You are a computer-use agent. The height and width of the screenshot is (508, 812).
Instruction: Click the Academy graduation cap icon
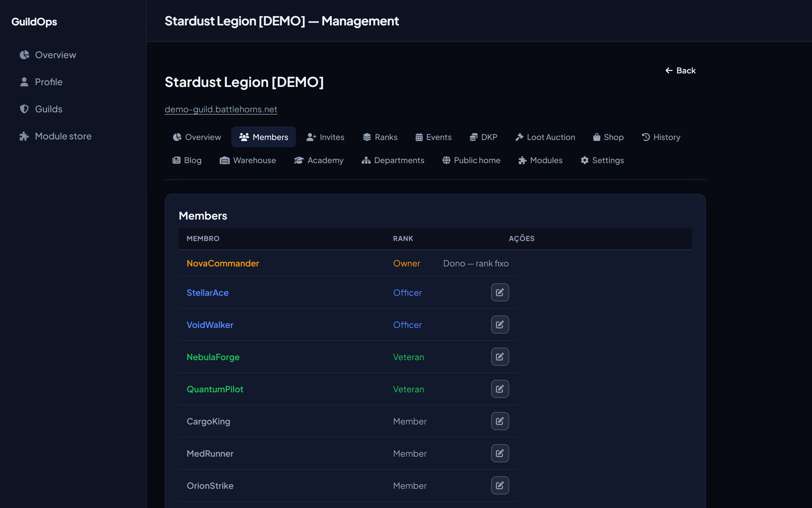click(299, 160)
